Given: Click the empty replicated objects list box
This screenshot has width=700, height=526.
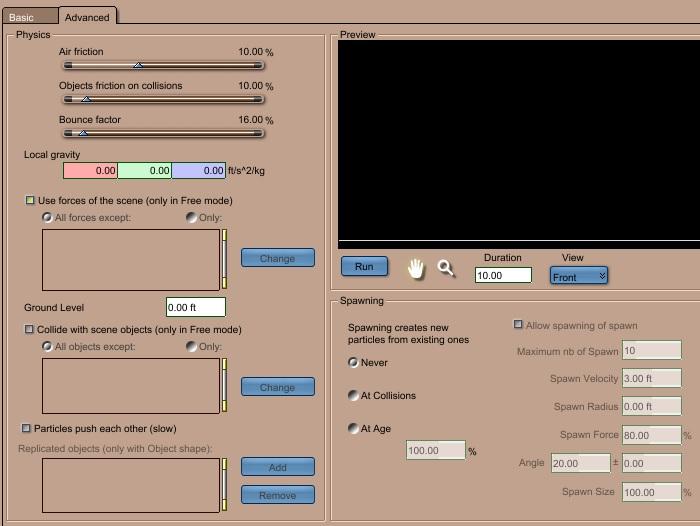Looking at the screenshot, I should (x=131, y=485).
